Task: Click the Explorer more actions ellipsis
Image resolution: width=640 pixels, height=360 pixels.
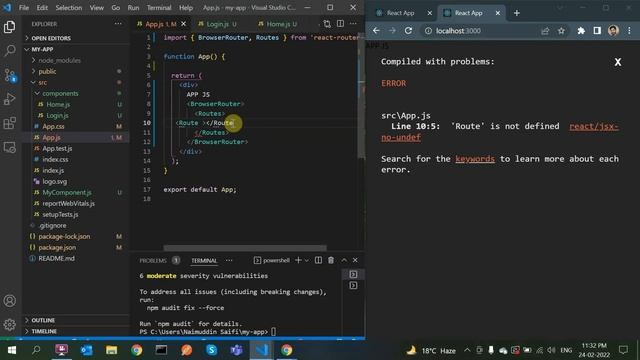Action: [x=118, y=24]
